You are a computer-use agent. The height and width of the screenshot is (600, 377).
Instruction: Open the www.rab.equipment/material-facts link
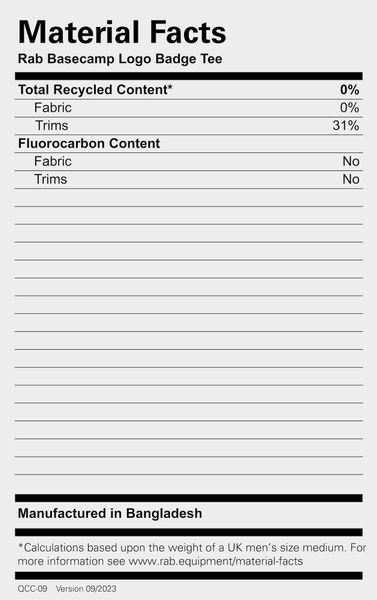(x=215, y=561)
